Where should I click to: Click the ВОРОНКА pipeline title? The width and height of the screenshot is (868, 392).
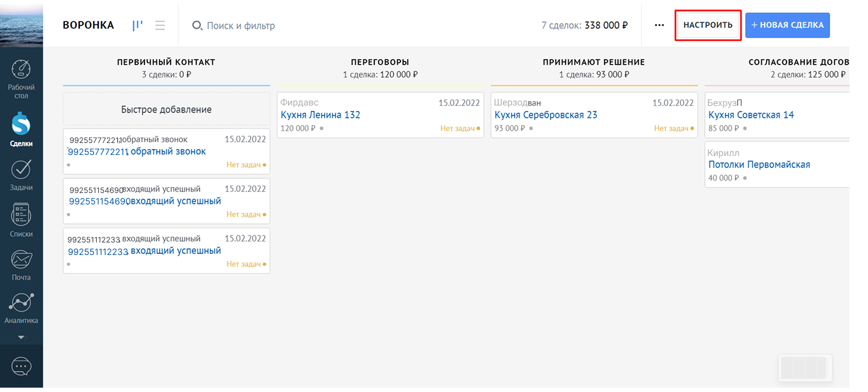coord(88,25)
